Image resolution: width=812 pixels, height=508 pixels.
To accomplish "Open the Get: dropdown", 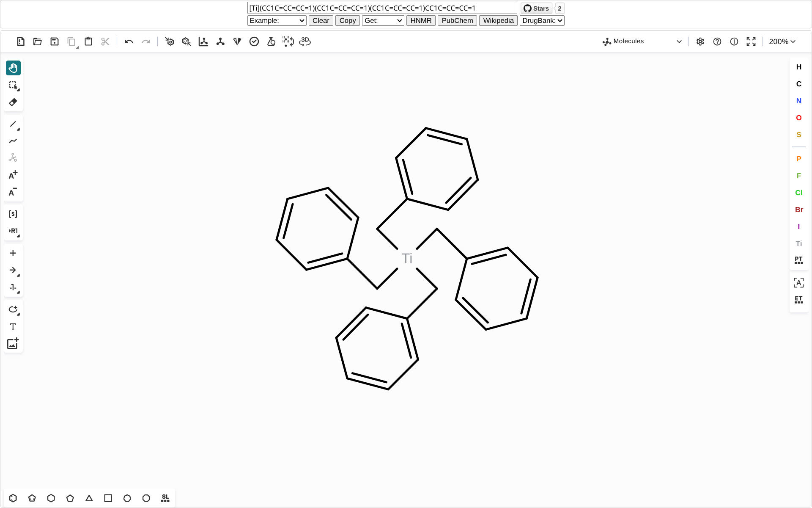I will coord(383,20).
